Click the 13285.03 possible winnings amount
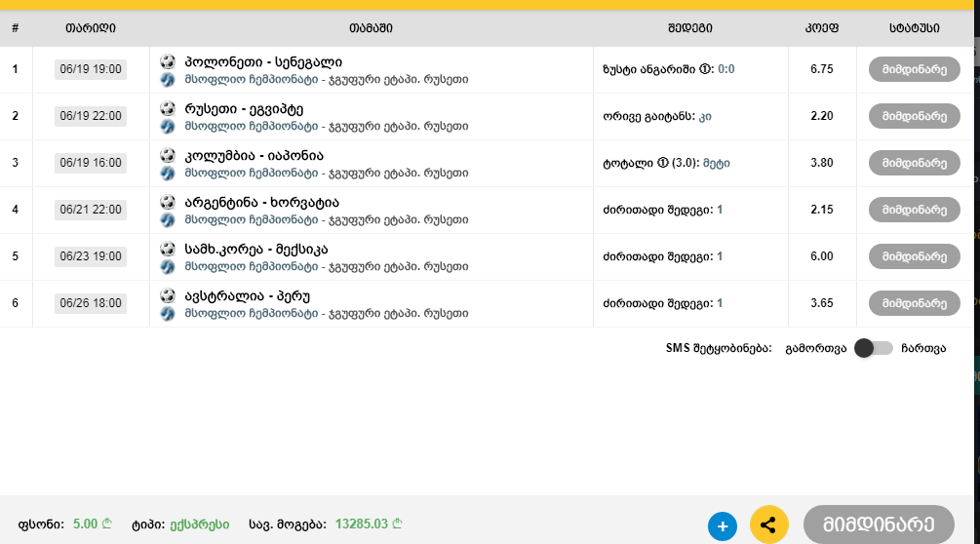Screen dimensions: 980x544 click(x=369, y=524)
